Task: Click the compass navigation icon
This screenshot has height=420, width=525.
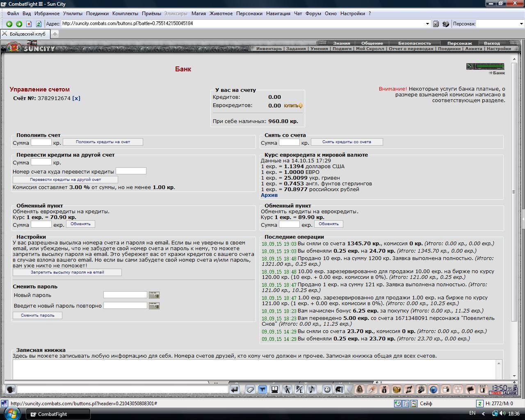Action: [372, 389]
